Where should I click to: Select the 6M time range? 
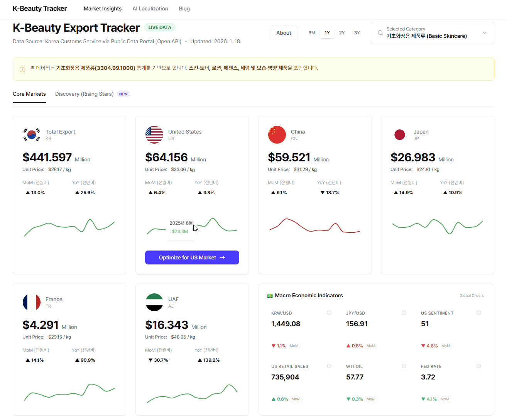(312, 33)
